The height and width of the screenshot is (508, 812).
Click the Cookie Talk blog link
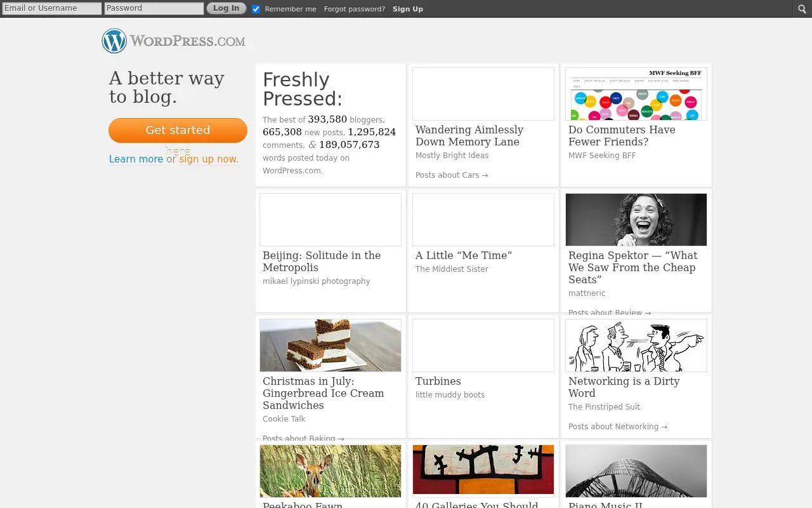click(284, 419)
